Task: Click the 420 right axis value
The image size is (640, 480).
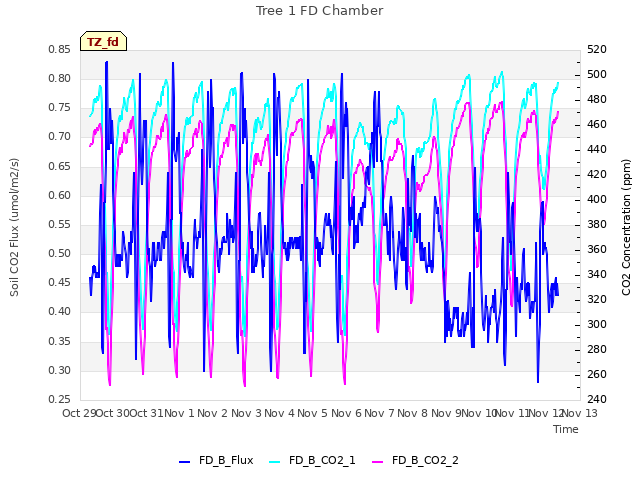Action: click(597, 174)
